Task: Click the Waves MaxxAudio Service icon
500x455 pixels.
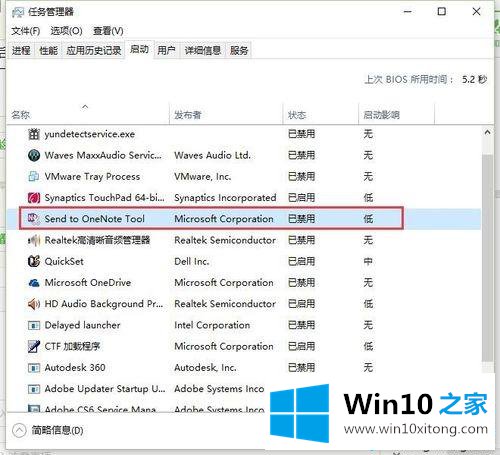Action: (x=34, y=155)
